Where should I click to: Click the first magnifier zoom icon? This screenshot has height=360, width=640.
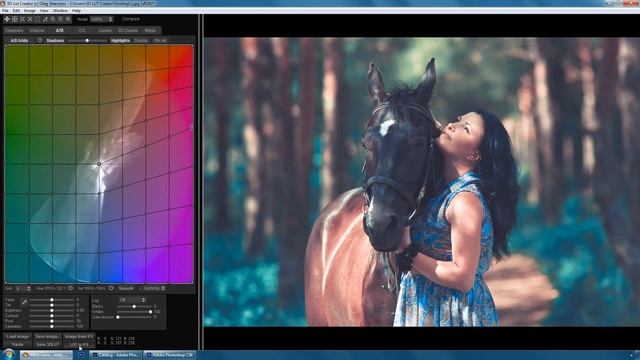point(53,19)
